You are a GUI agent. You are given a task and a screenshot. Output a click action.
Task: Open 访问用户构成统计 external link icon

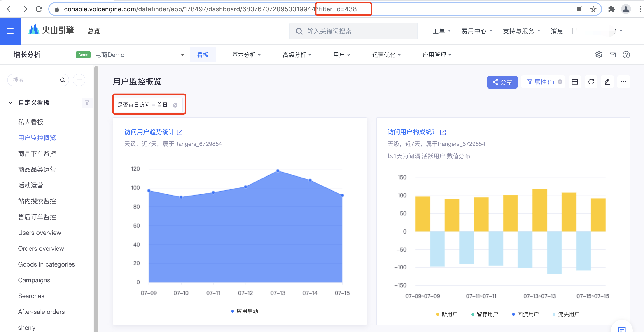point(443,132)
